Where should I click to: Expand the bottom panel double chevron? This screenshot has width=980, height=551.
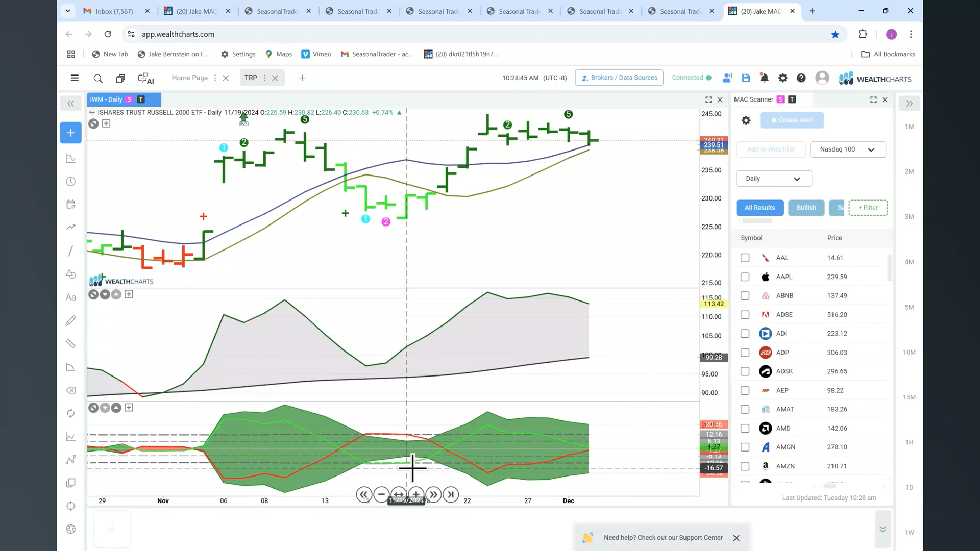click(883, 529)
